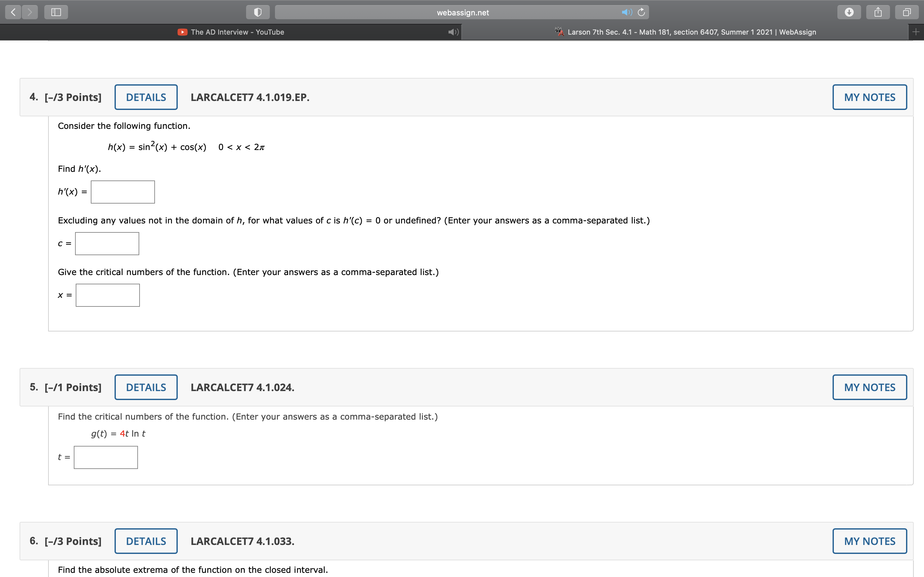
Task: Open MY NOTES for question 4
Action: [869, 97]
